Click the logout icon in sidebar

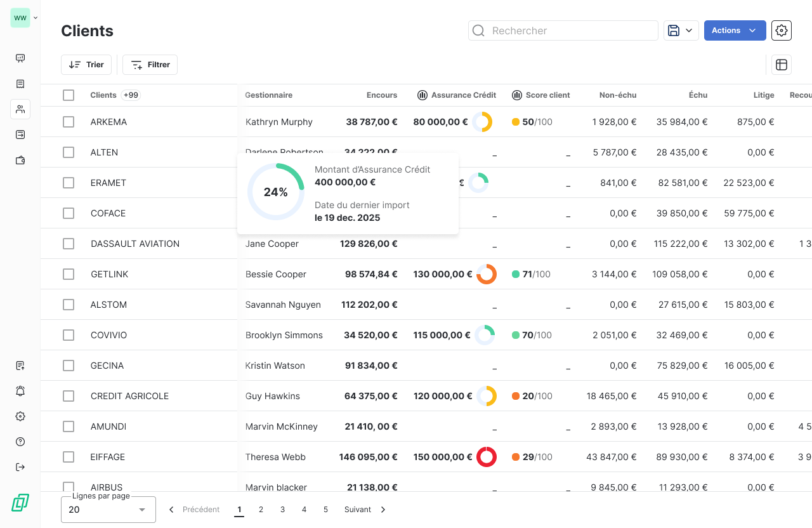[x=20, y=467]
